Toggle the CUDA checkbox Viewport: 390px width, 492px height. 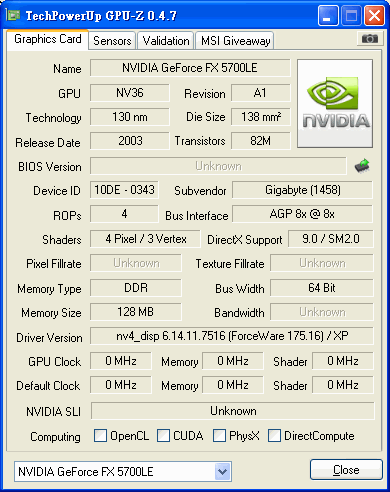click(163, 436)
